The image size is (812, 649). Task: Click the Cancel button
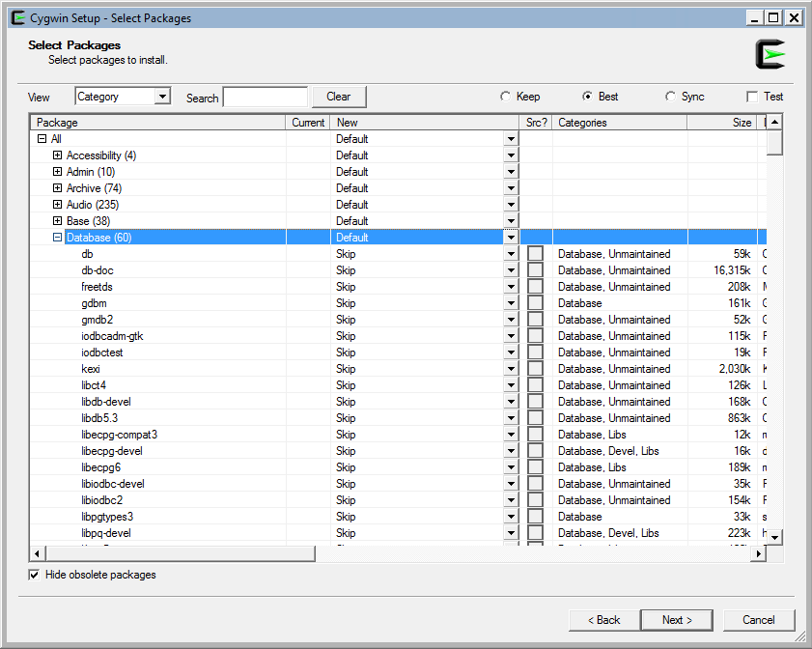[x=759, y=620]
